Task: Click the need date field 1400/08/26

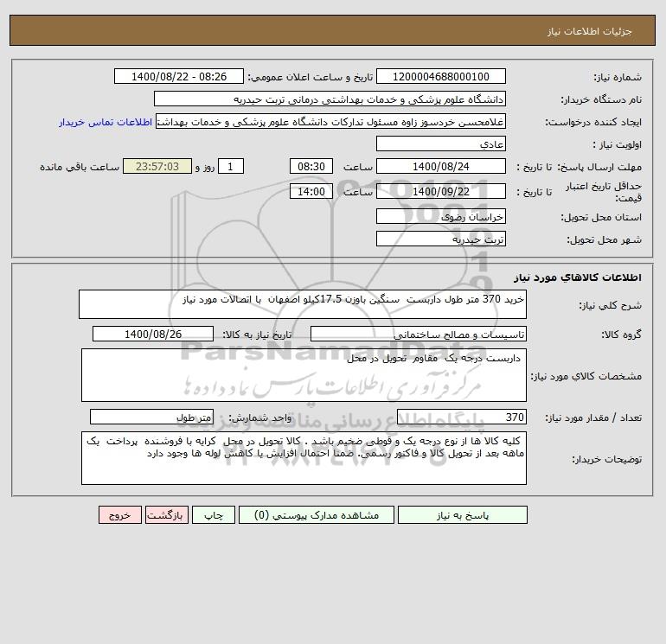Action: click(153, 334)
